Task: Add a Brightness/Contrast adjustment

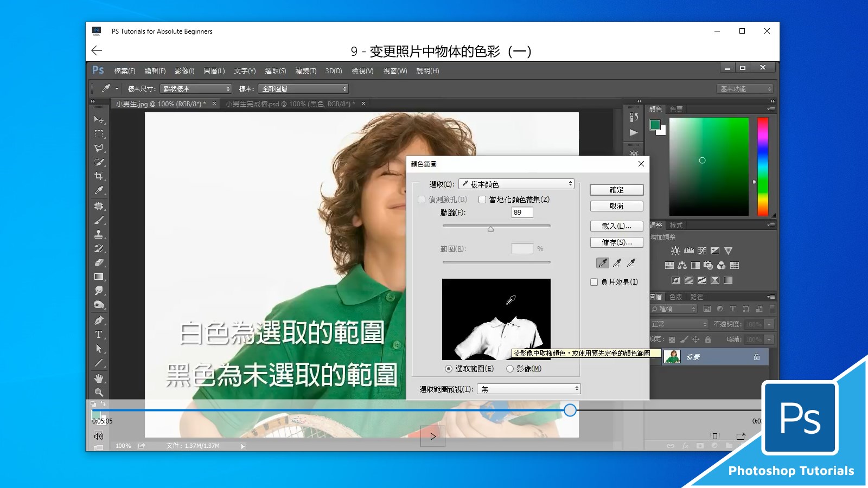Action: (x=675, y=251)
